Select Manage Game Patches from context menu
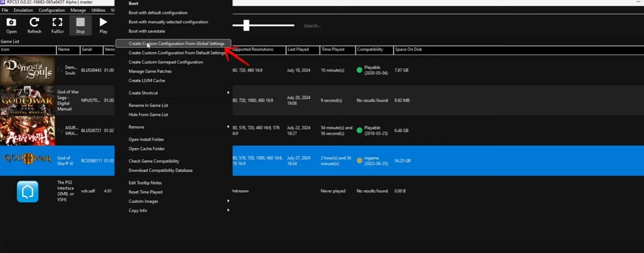Image resolution: width=644 pixels, height=253 pixels. click(x=150, y=72)
